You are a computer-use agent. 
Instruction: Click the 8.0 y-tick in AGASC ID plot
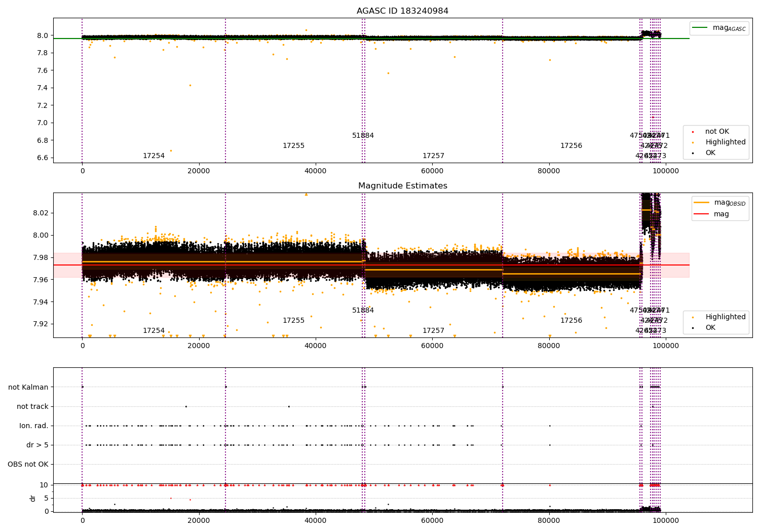tap(43, 35)
